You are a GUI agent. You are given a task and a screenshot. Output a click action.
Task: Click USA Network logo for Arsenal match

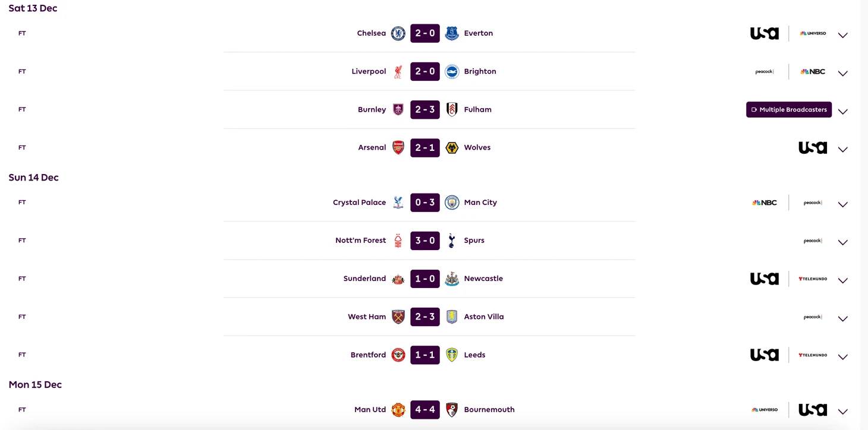[812, 148]
